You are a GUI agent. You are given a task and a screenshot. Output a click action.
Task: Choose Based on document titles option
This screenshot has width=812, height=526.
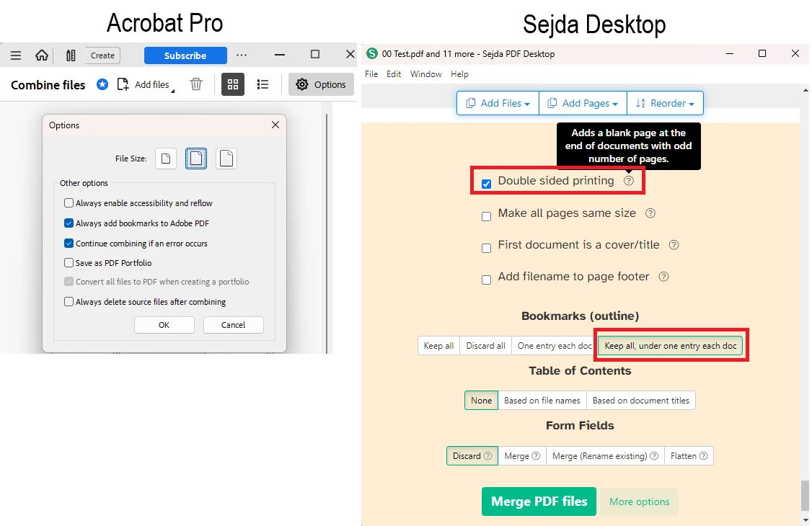641,401
